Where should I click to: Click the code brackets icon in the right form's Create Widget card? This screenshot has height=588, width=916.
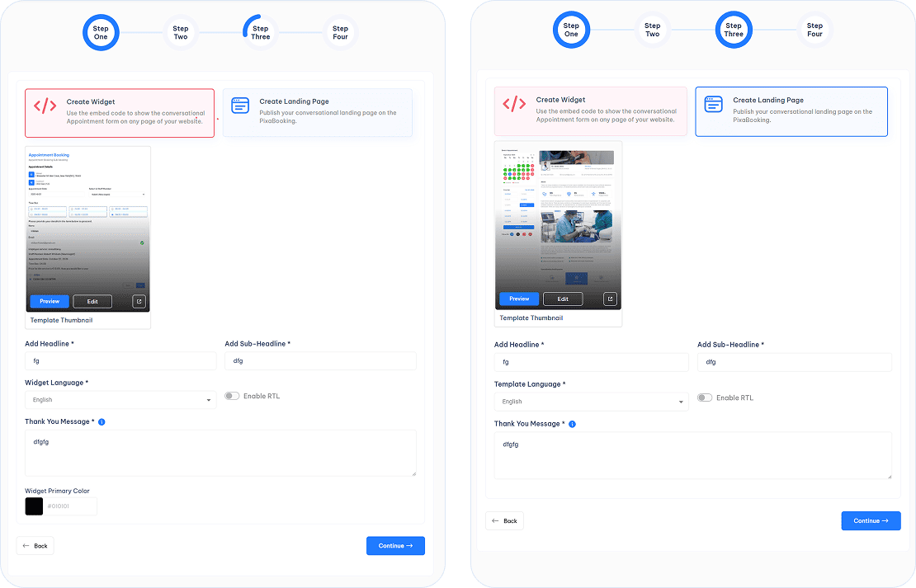(x=514, y=104)
